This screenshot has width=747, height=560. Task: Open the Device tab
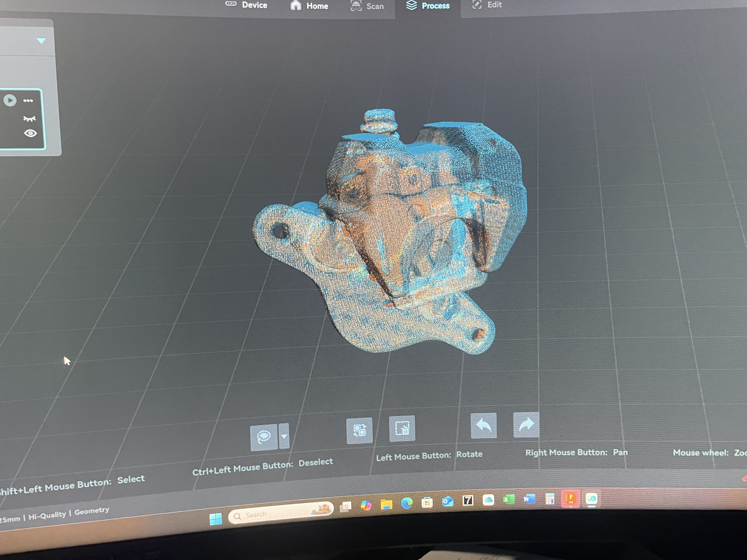246,5
